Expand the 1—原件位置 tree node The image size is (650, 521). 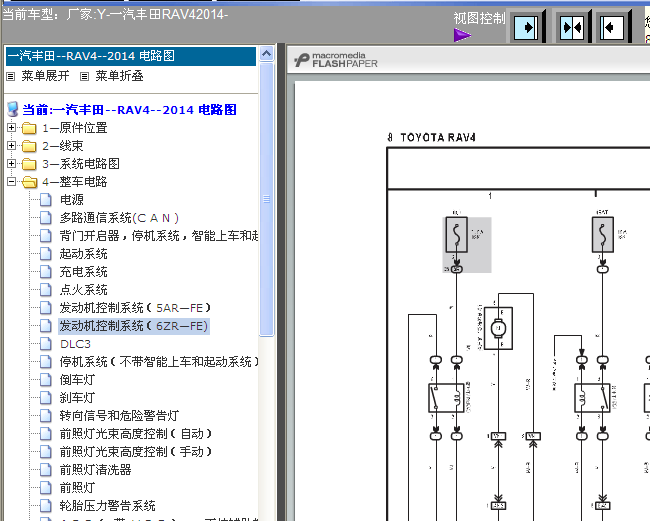[12, 128]
